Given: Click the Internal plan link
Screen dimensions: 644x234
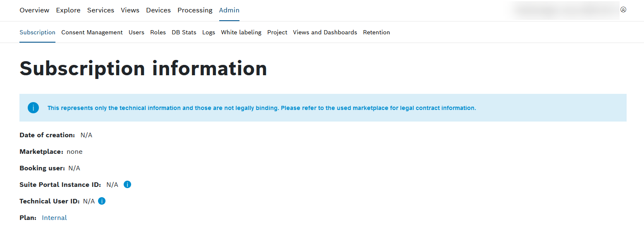Looking at the screenshot, I should tap(54, 217).
